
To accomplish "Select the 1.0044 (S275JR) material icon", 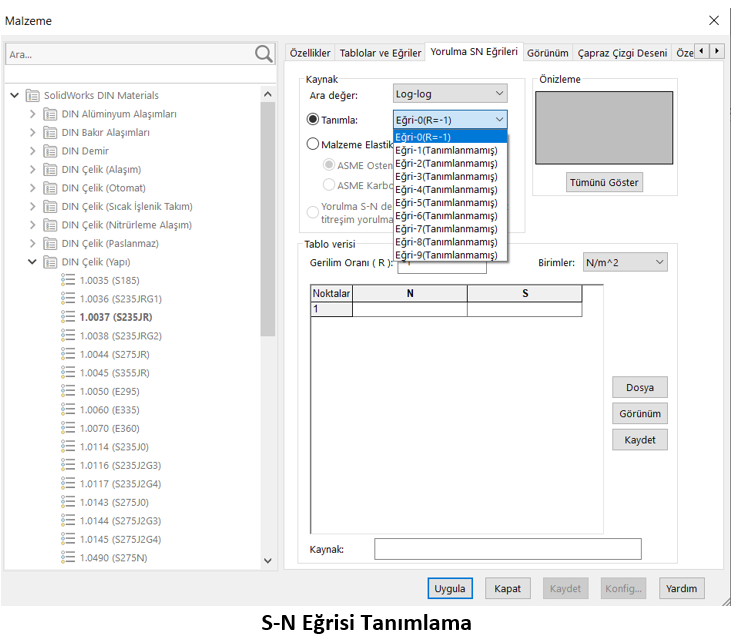I will (x=69, y=354).
